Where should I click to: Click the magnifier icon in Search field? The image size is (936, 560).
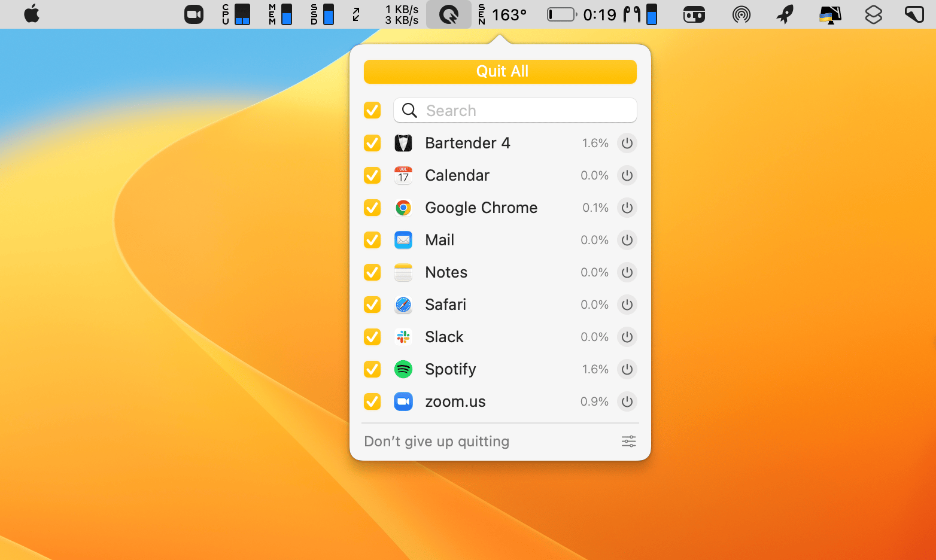[x=409, y=110]
